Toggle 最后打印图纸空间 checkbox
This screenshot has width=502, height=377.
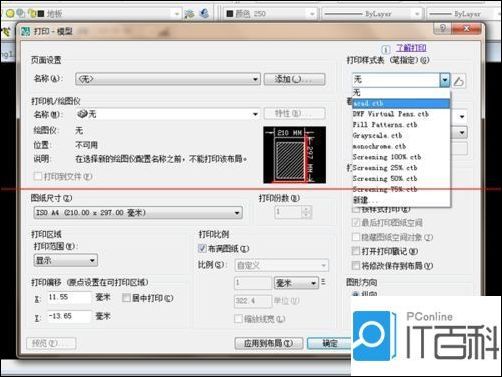point(356,223)
